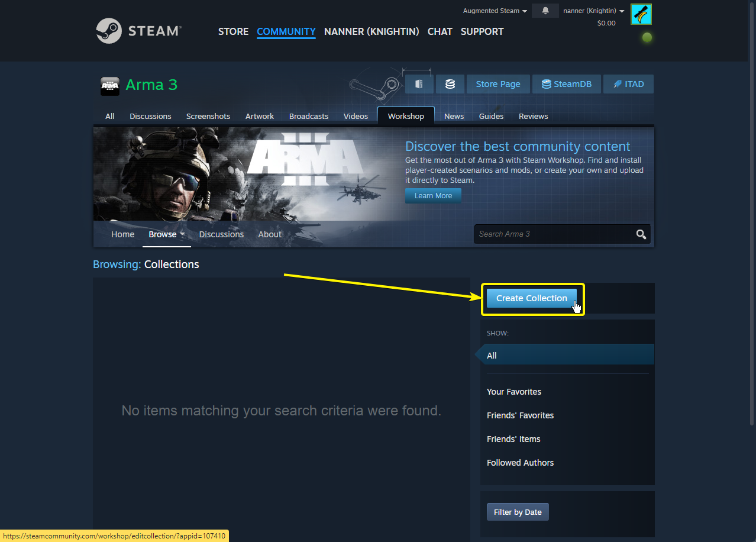Open the Screenshots tab
The width and height of the screenshot is (756, 542).
pos(208,116)
